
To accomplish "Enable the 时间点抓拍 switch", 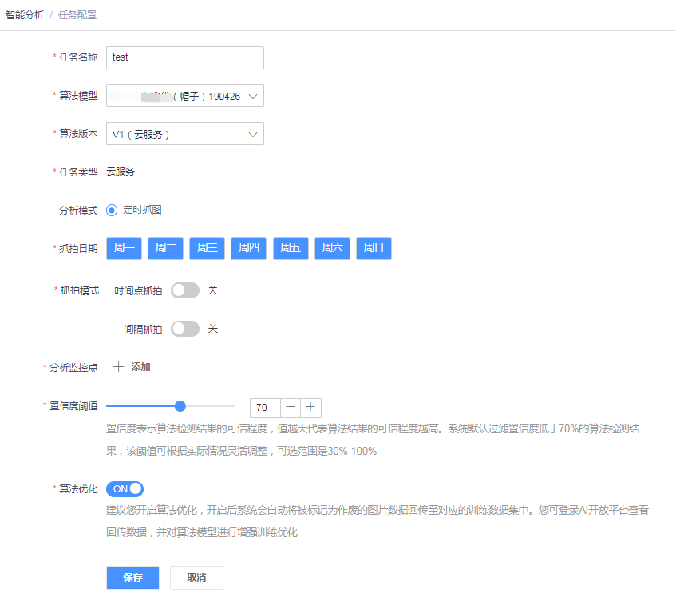I will click(x=185, y=290).
